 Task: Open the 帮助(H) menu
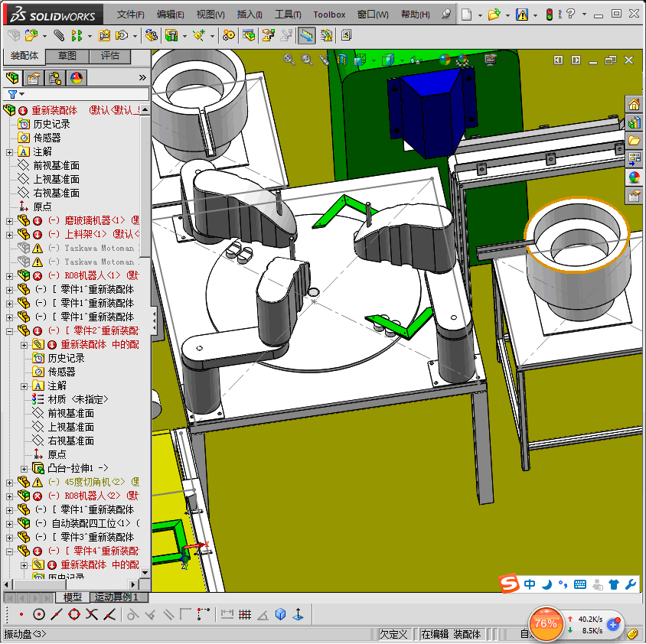click(415, 15)
